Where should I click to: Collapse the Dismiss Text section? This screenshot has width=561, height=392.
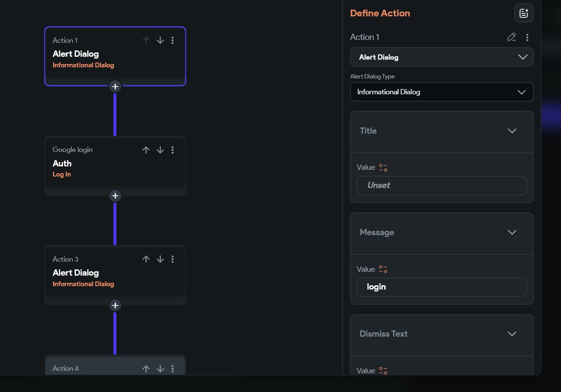512,334
